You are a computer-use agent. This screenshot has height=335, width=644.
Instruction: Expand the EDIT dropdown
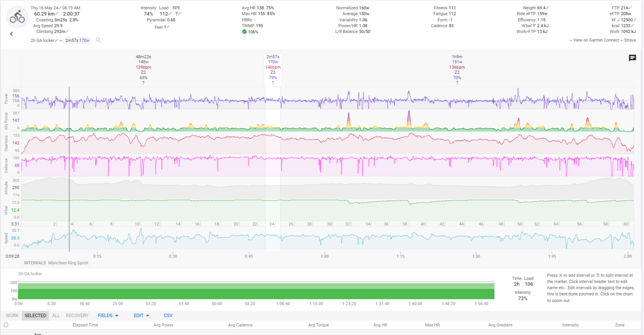(141, 316)
